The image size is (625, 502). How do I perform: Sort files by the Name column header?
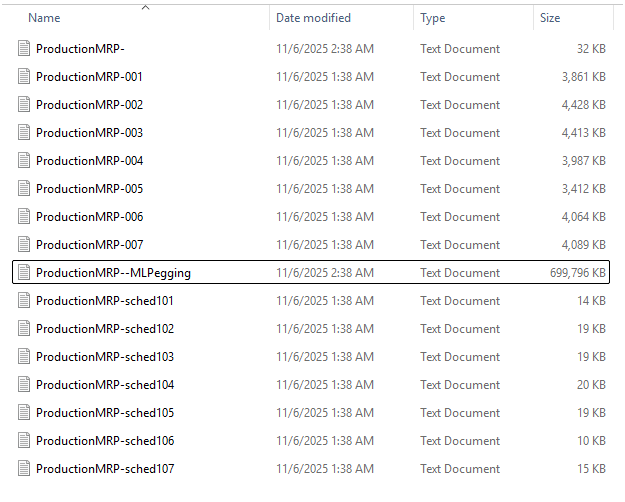click(x=45, y=18)
